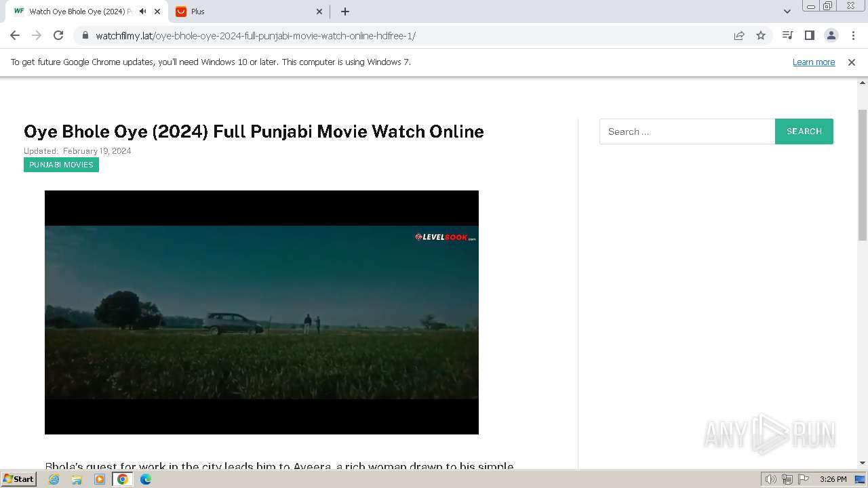
Task: Click the green SEARCH button
Action: click(804, 131)
